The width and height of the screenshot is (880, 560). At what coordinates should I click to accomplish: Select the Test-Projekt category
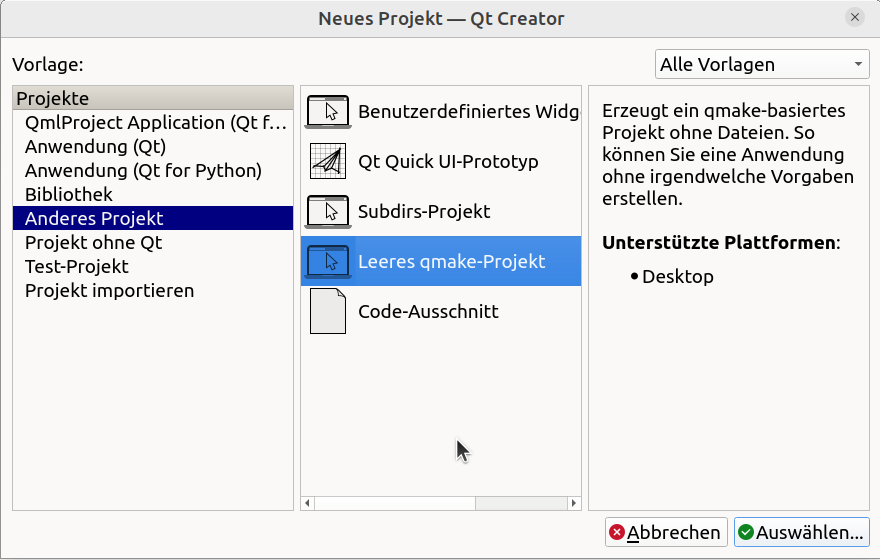(x=77, y=267)
